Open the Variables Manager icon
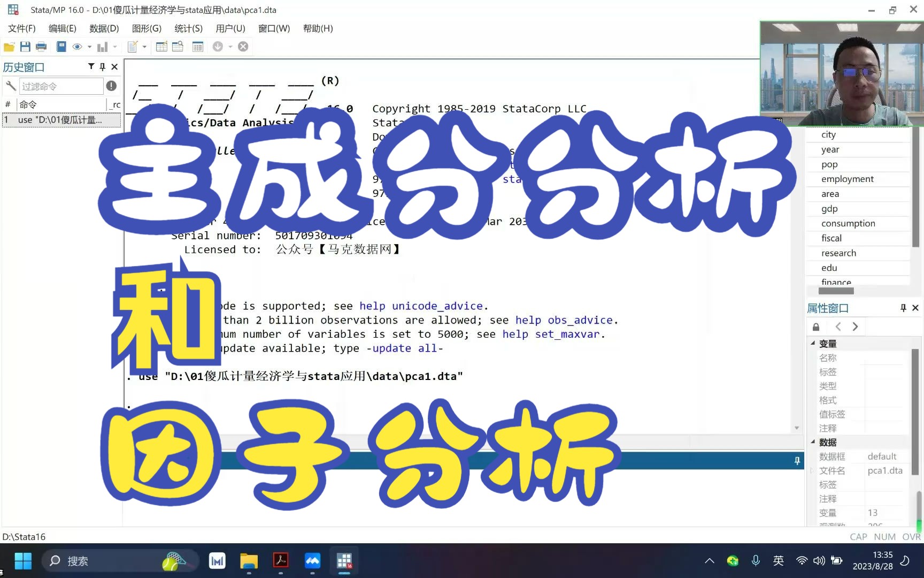924x578 pixels. click(x=198, y=47)
